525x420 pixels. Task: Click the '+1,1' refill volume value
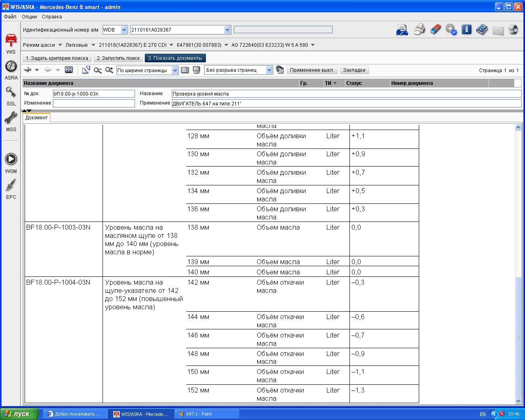click(358, 136)
